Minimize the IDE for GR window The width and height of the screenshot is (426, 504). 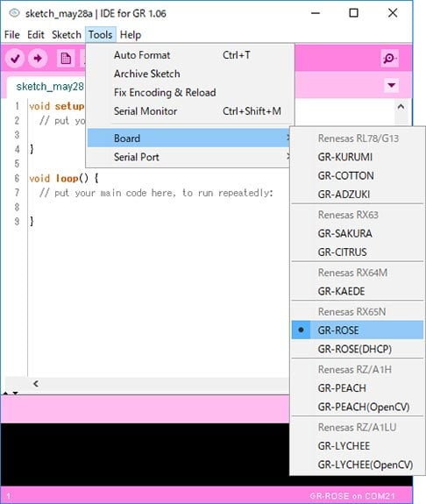pyautogui.click(x=316, y=13)
